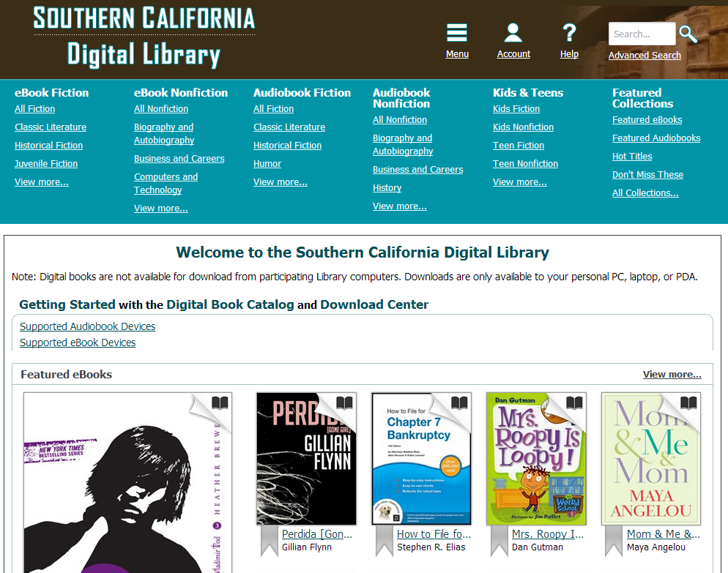Click the Help question mark icon
This screenshot has width=728, height=573.
569,33
